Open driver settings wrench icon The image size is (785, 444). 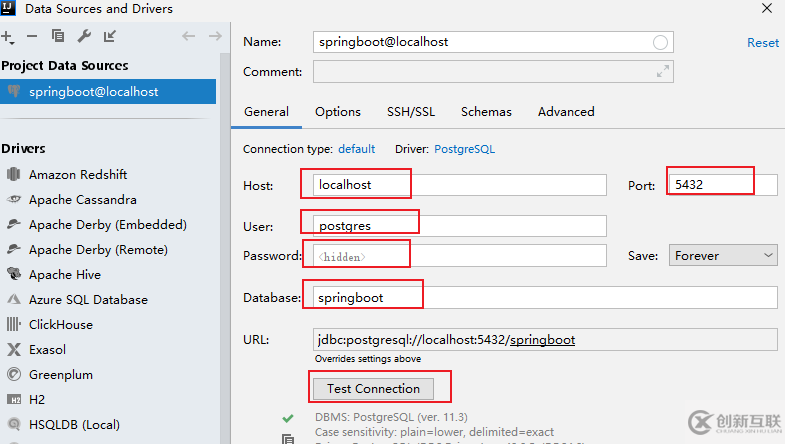coord(84,36)
